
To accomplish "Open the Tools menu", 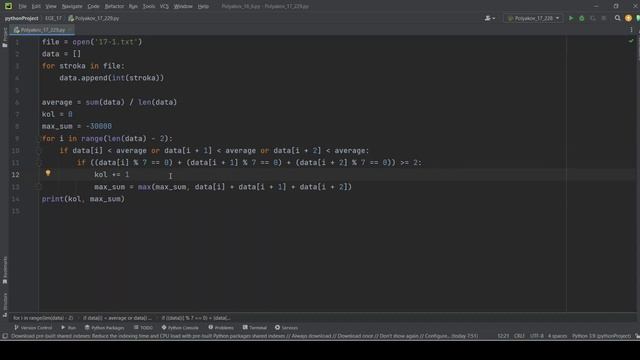I will pyautogui.click(x=149, y=7).
